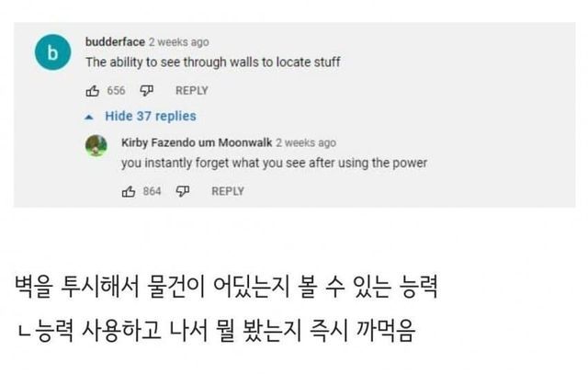Open the budderface channel name link
Viewport: 588px width, 374px height.
[114, 42]
